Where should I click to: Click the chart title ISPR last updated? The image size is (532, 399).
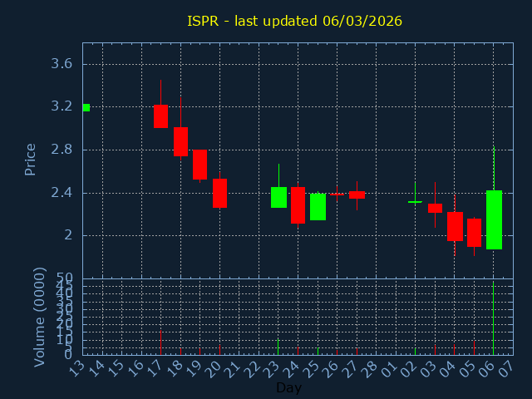(x=294, y=21)
